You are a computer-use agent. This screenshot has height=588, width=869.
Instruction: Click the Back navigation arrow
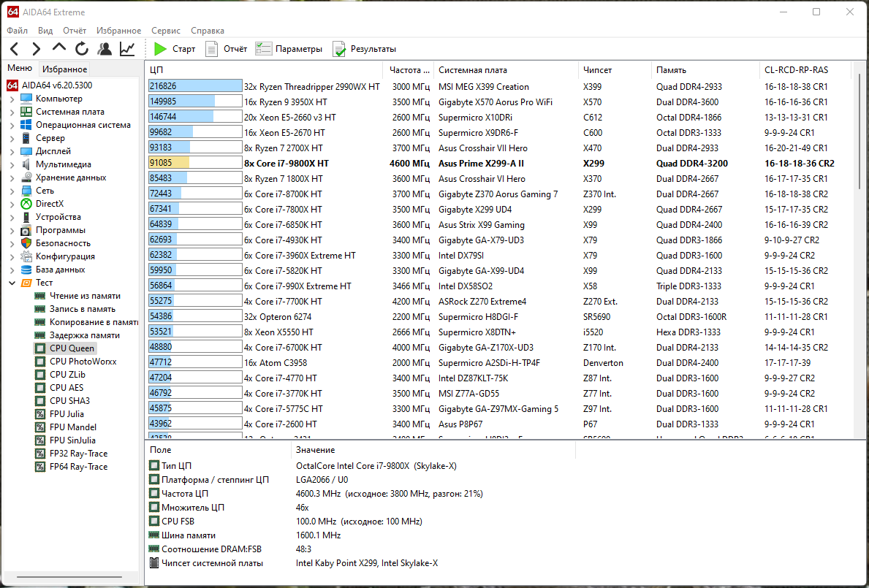(x=15, y=49)
